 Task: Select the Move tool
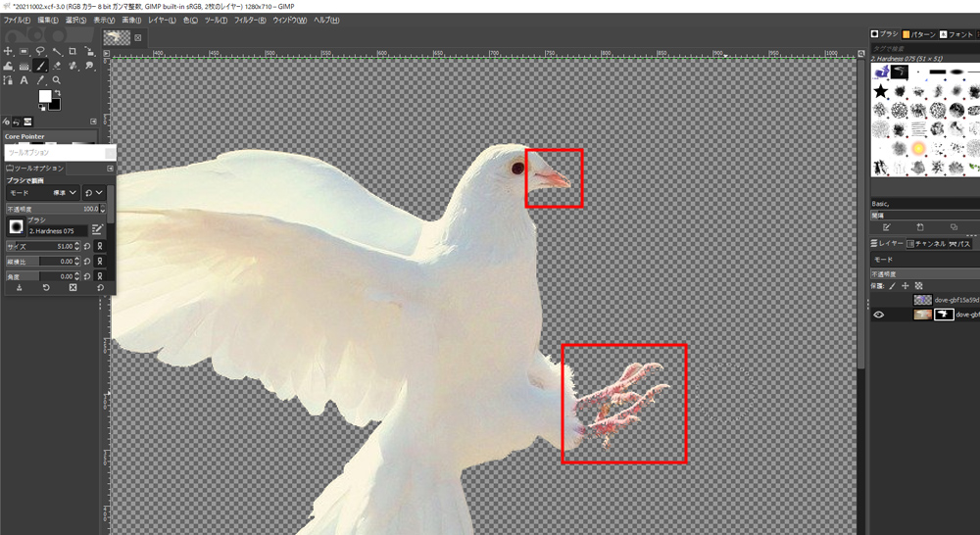click(8, 51)
